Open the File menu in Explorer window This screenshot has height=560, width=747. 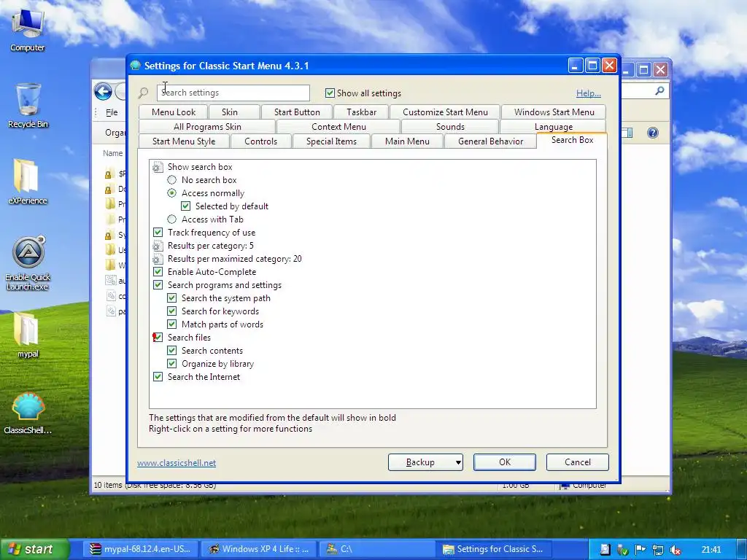pyautogui.click(x=112, y=112)
